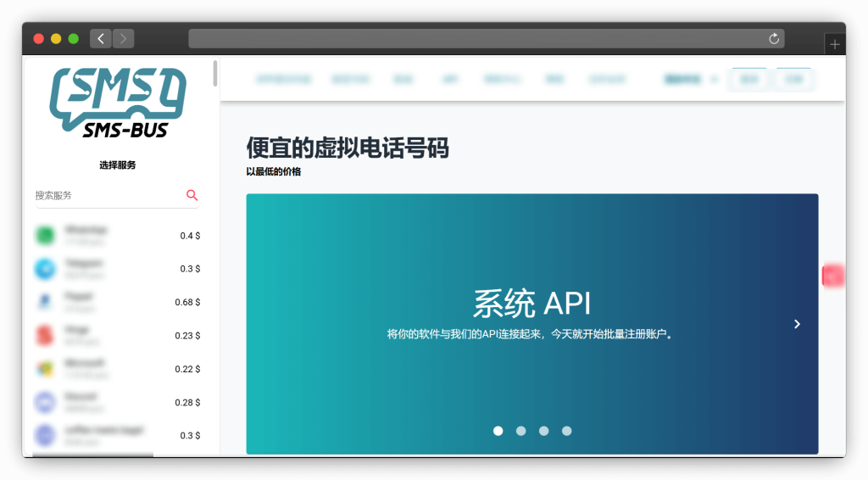This screenshot has height=480, width=868.
Task: Select the green WhatsApp service icon
Action: point(44,235)
